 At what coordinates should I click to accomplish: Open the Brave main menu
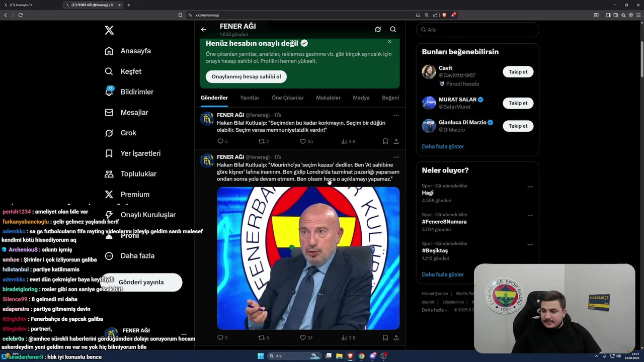[638, 15]
